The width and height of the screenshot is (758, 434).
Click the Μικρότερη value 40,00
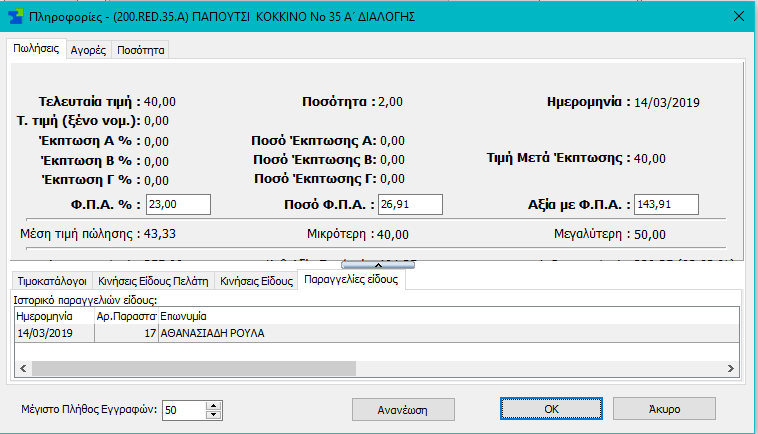click(x=393, y=235)
